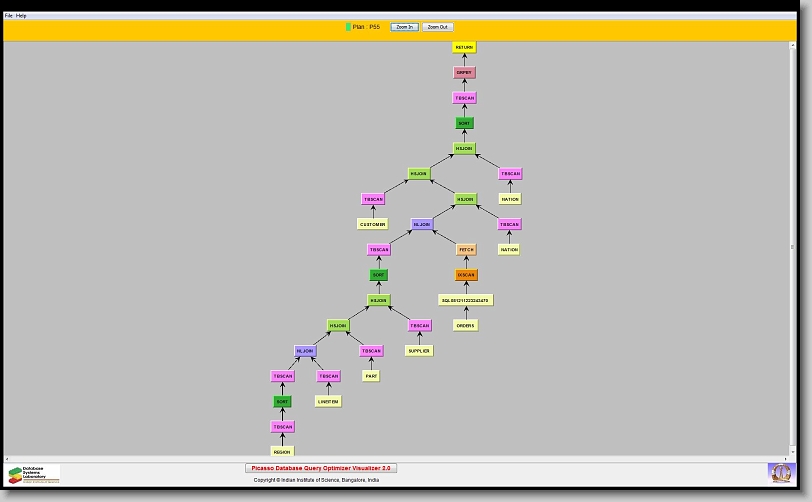The width and height of the screenshot is (812, 502).
Task: Click the SQL001211223243470 index node
Action: click(466, 300)
